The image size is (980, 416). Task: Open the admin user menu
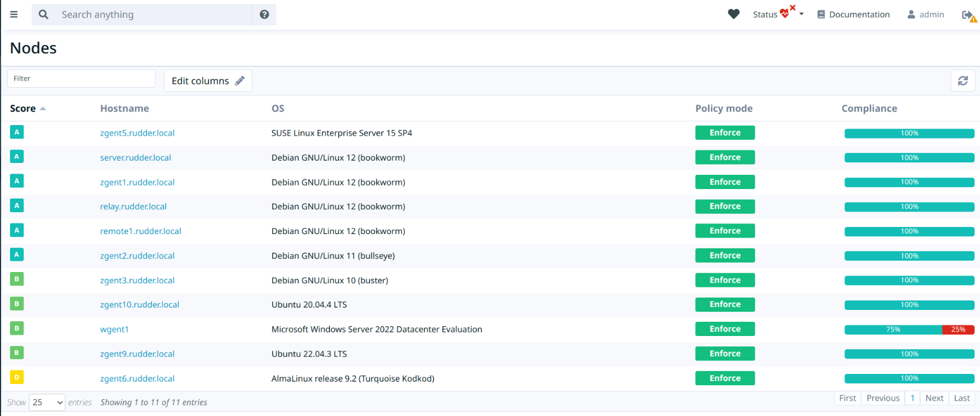(925, 14)
